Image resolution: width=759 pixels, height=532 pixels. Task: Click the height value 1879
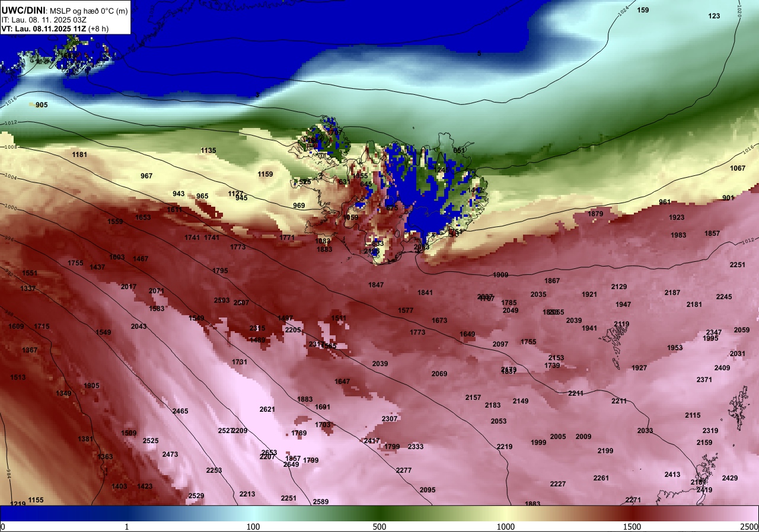tap(595, 214)
